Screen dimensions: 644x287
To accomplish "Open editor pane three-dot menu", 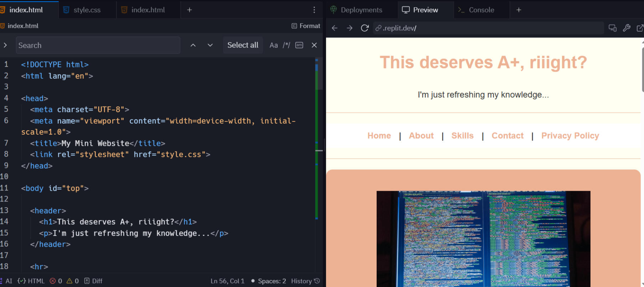I will 314,10.
